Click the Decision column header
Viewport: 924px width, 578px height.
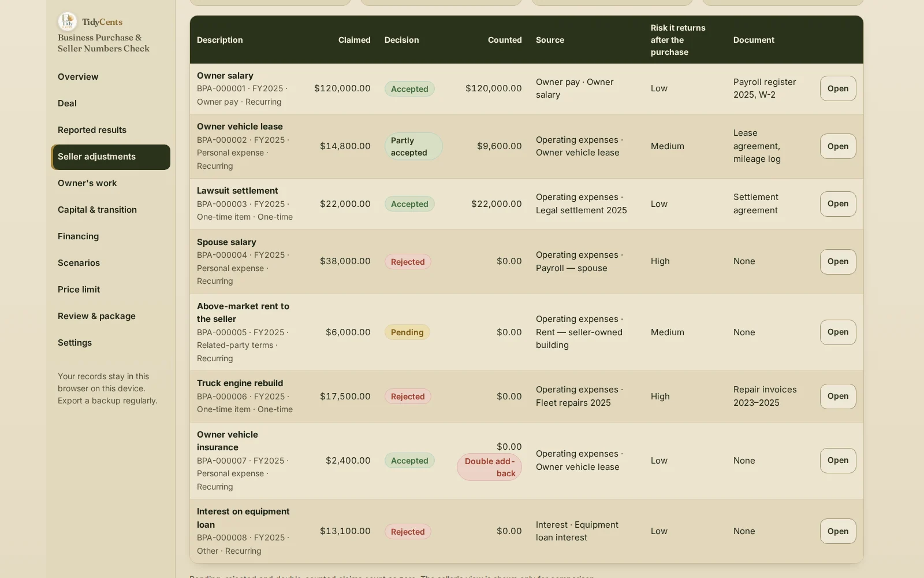pos(401,40)
